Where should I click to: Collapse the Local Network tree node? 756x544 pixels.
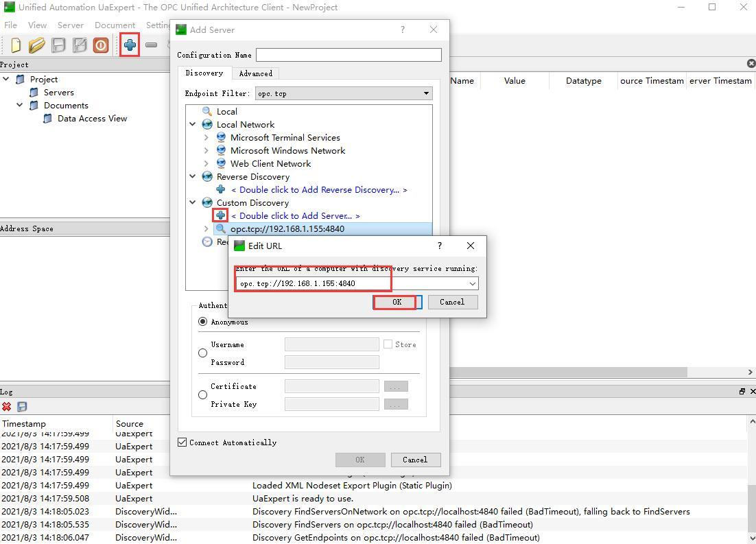point(193,124)
